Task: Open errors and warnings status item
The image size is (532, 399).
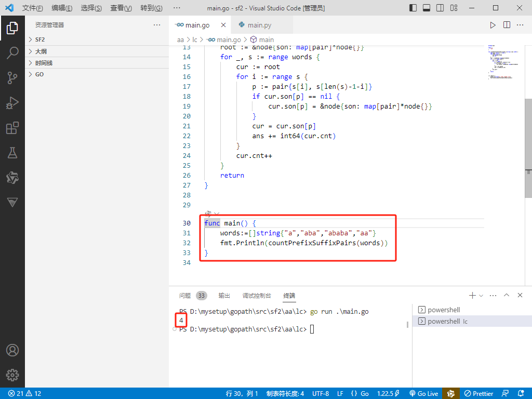Action: 24,393
